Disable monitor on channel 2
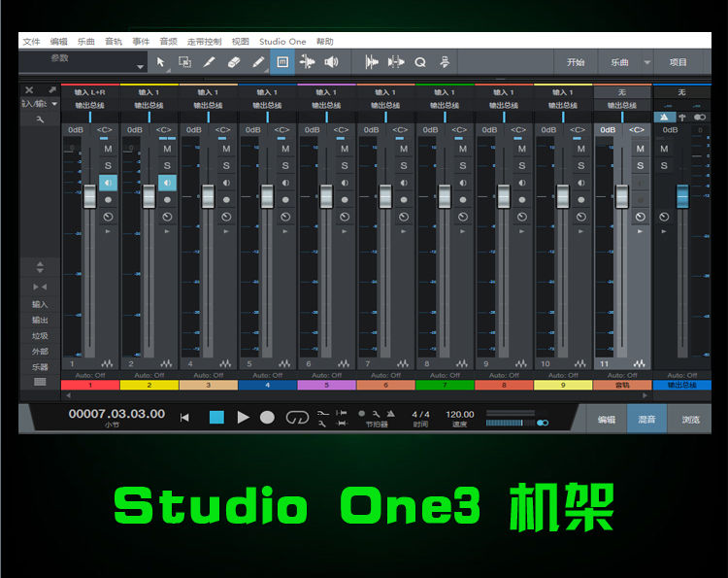This screenshot has height=578, width=728. point(167,183)
